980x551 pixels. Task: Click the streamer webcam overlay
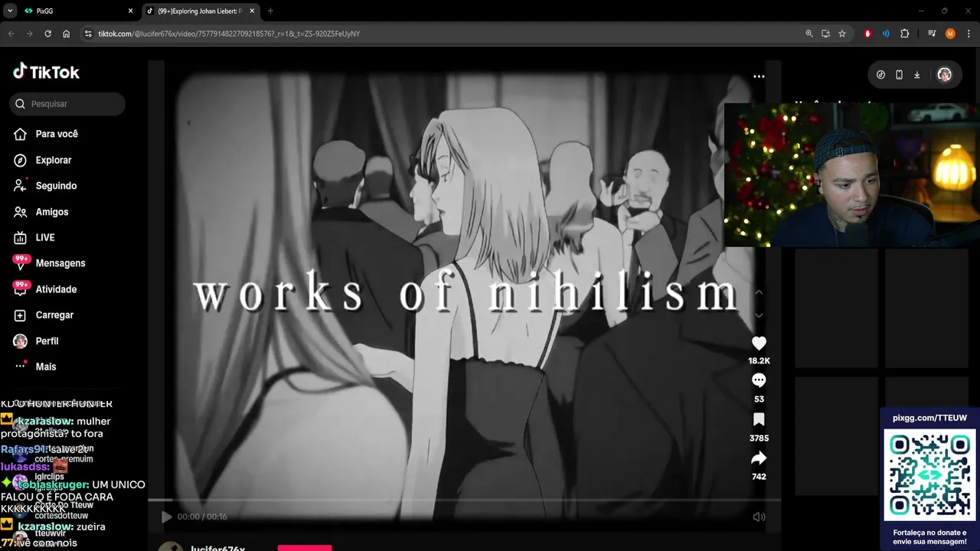pos(851,175)
